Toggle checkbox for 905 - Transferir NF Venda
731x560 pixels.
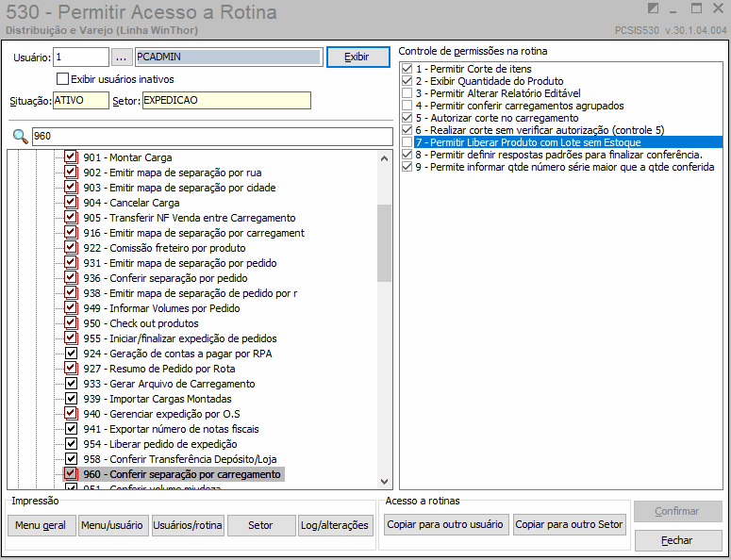[x=71, y=217]
